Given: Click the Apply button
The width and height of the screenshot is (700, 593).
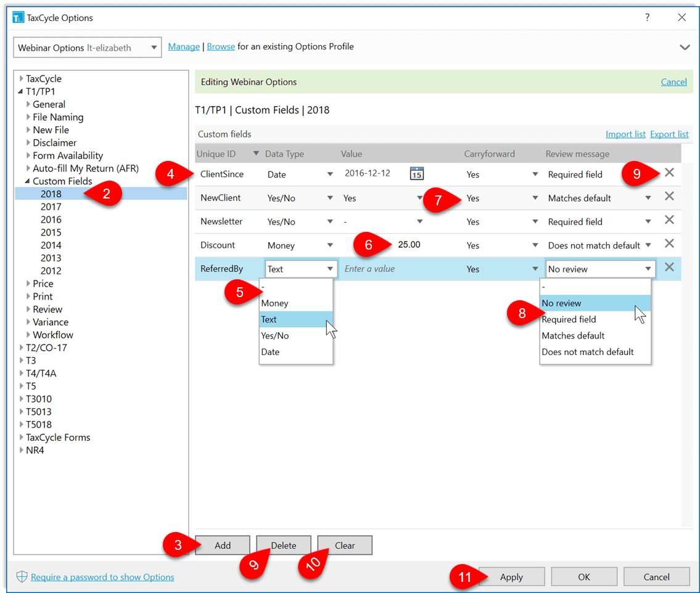Looking at the screenshot, I should tap(512, 577).
